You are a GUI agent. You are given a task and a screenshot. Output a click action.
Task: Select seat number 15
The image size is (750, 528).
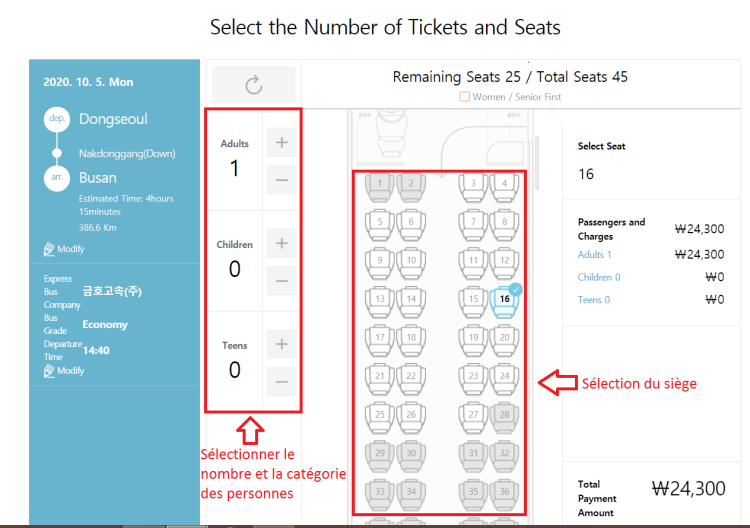click(x=473, y=299)
